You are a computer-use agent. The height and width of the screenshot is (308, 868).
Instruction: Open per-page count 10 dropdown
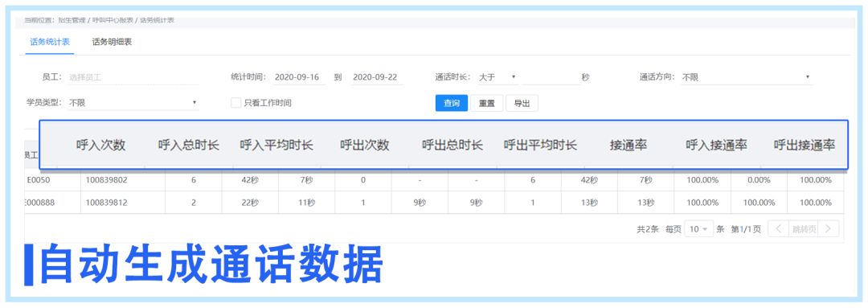698,228
